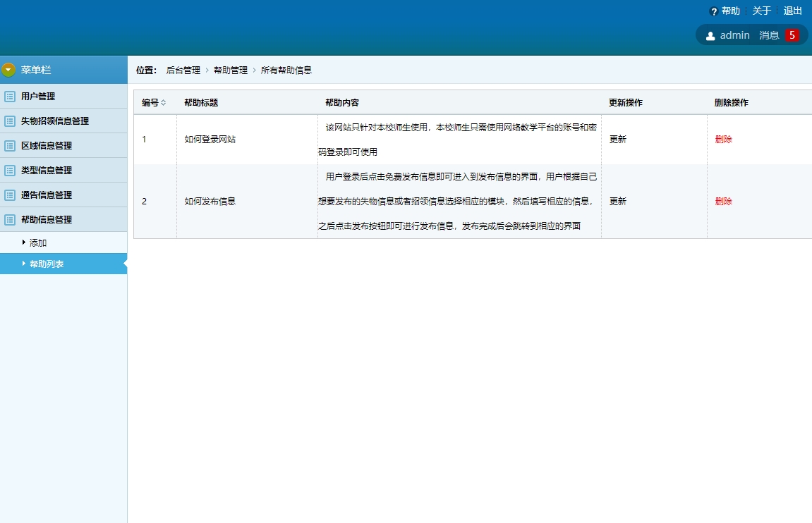Click 退出 to log out
This screenshot has height=523, width=812.
click(792, 11)
